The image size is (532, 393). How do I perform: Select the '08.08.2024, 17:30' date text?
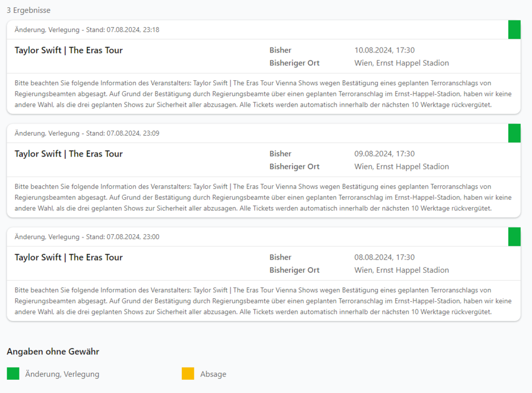click(384, 257)
